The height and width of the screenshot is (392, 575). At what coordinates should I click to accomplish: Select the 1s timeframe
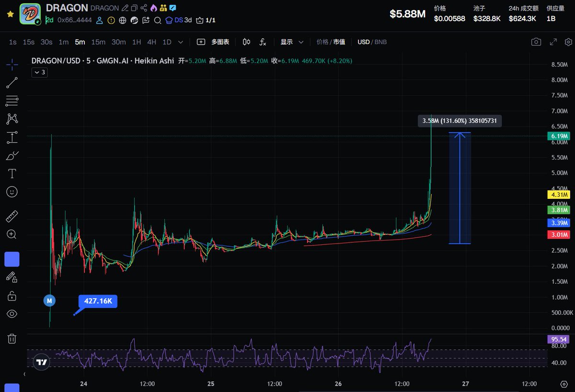point(12,42)
